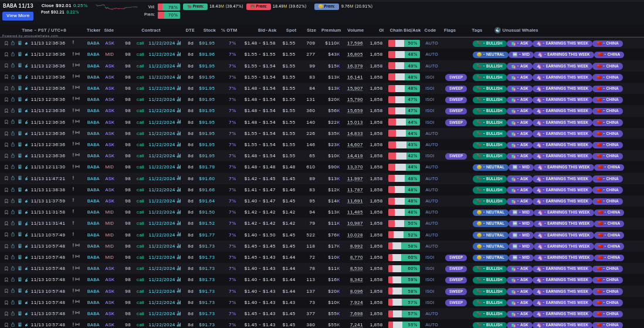Bookmark the 11:31:58 trade row
Screen dimensions: 644x328
(6, 212)
